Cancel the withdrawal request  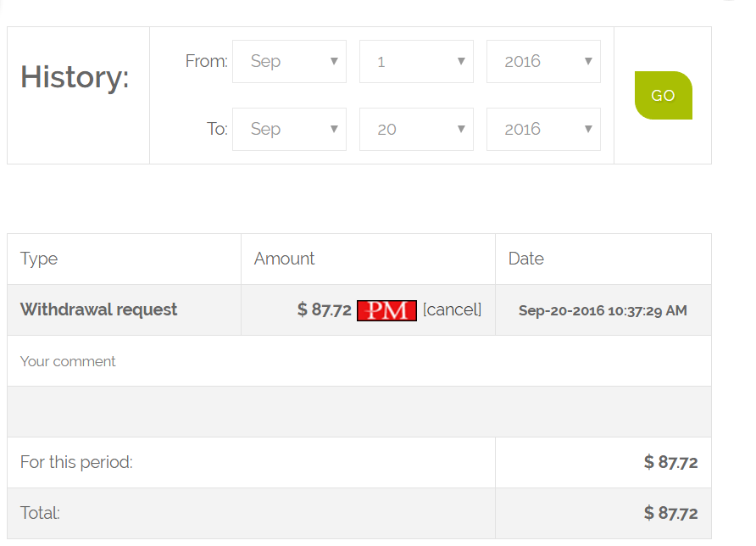point(452,309)
